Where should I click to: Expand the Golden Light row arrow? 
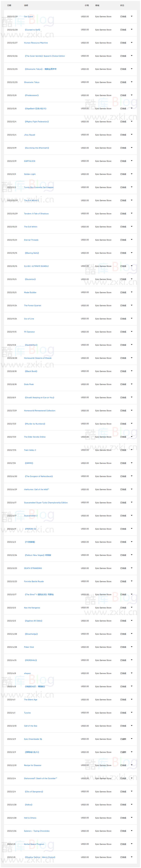(132, 174)
